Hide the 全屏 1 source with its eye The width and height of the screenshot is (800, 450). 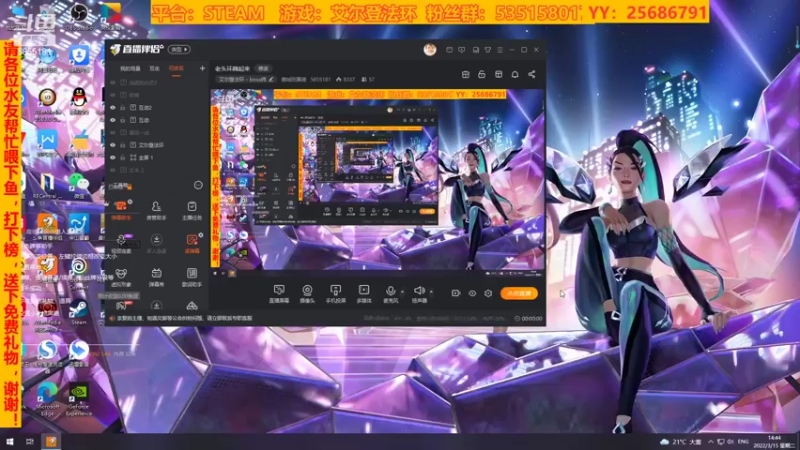point(113,158)
